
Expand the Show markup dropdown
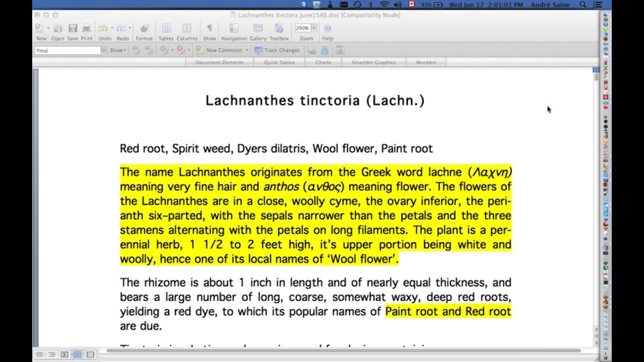[118, 50]
